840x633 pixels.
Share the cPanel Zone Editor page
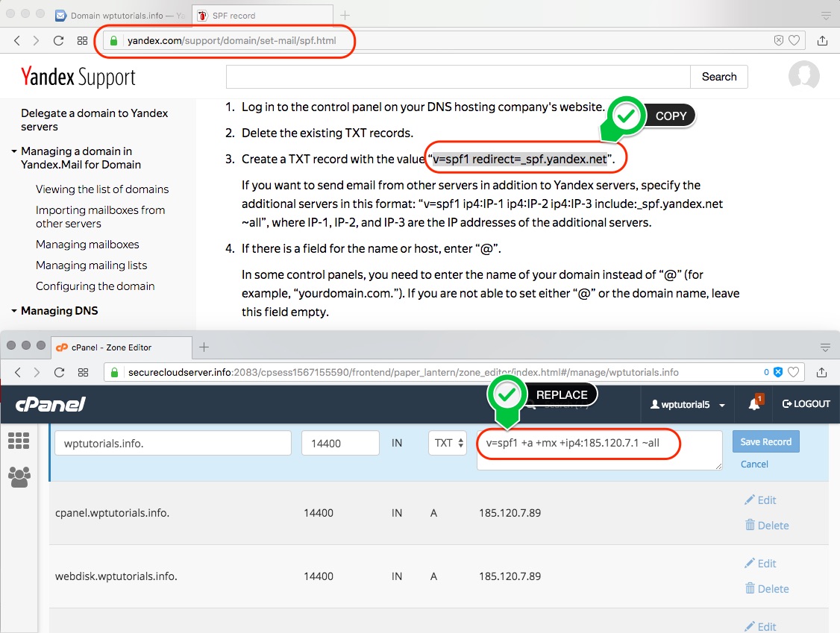tap(822, 372)
